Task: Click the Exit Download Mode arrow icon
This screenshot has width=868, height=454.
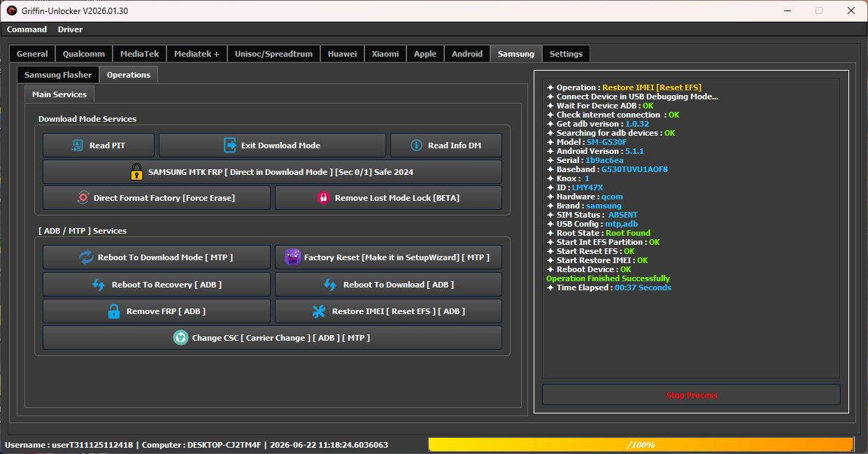Action: coord(230,145)
